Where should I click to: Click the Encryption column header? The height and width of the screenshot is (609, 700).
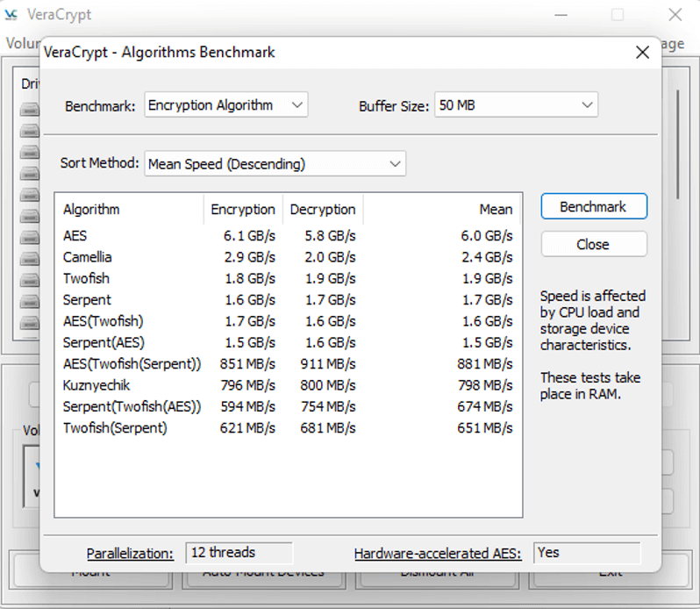pyautogui.click(x=243, y=209)
